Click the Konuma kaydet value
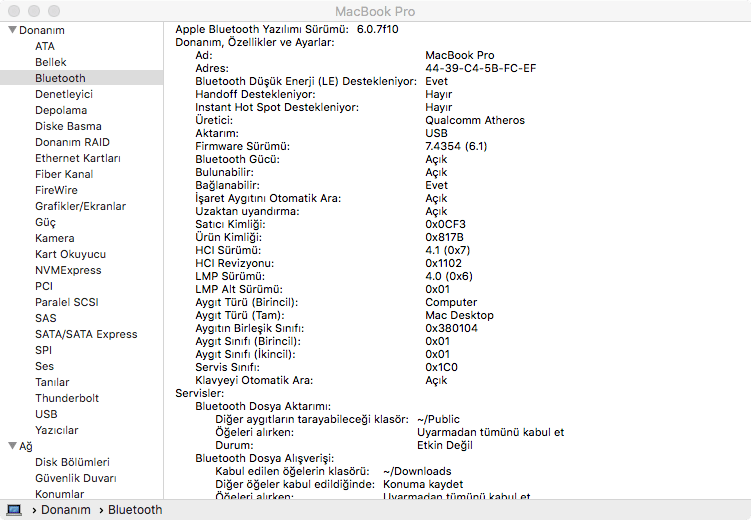 423,484
